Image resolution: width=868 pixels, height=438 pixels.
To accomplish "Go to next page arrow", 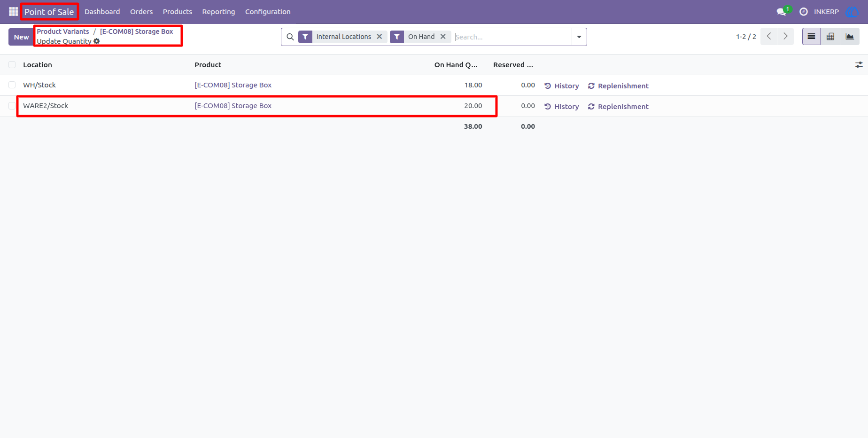I will (785, 36).
